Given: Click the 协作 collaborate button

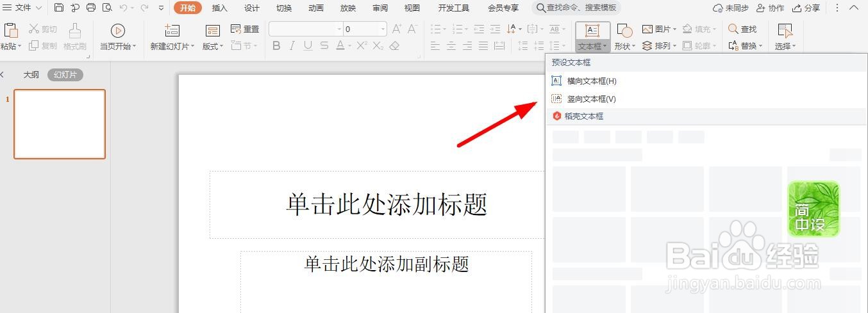Looking at the screenshot, I should 770,8.
